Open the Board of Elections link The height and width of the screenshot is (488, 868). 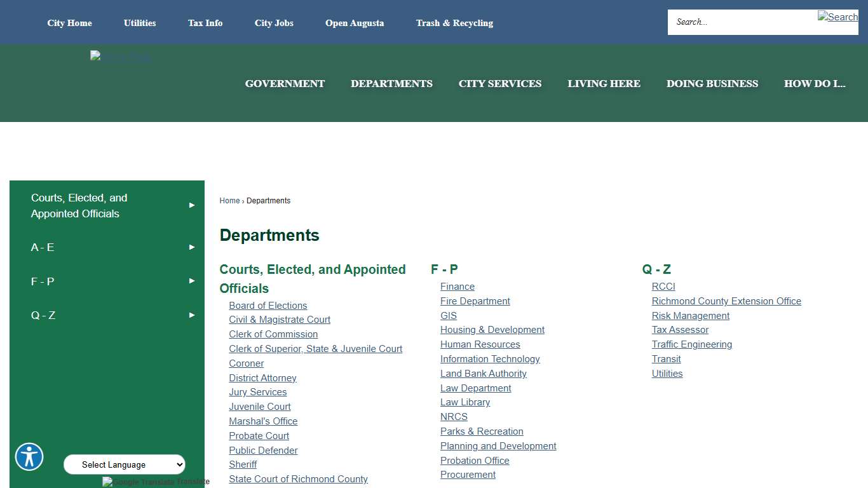point(268,305)
